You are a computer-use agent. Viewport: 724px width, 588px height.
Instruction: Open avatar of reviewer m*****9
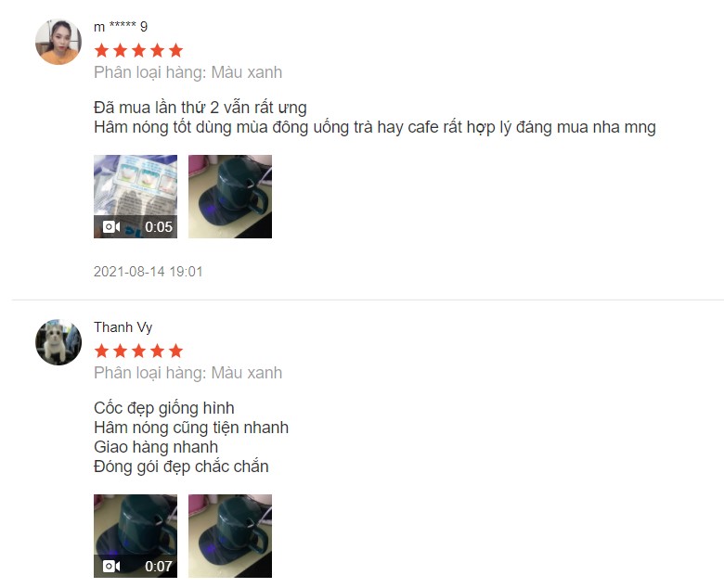pos(58,42)
